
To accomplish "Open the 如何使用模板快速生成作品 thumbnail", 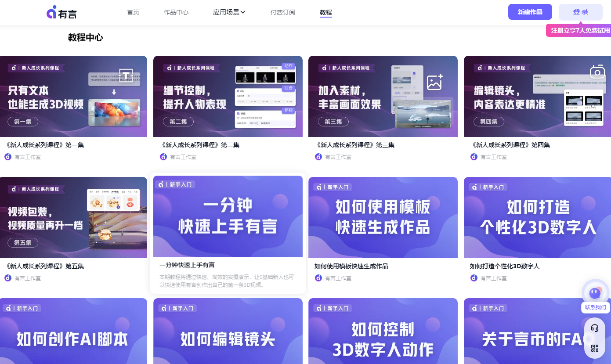I will click(x=383, y=217).
